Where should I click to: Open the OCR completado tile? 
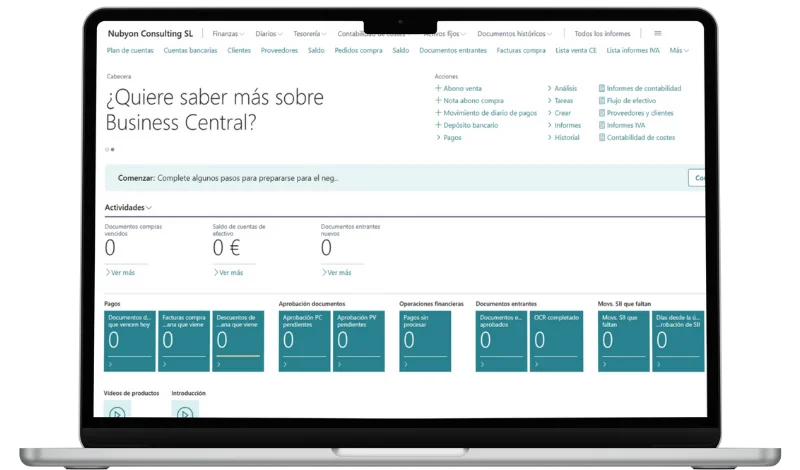pyautogui.click(x=556, y=341)
